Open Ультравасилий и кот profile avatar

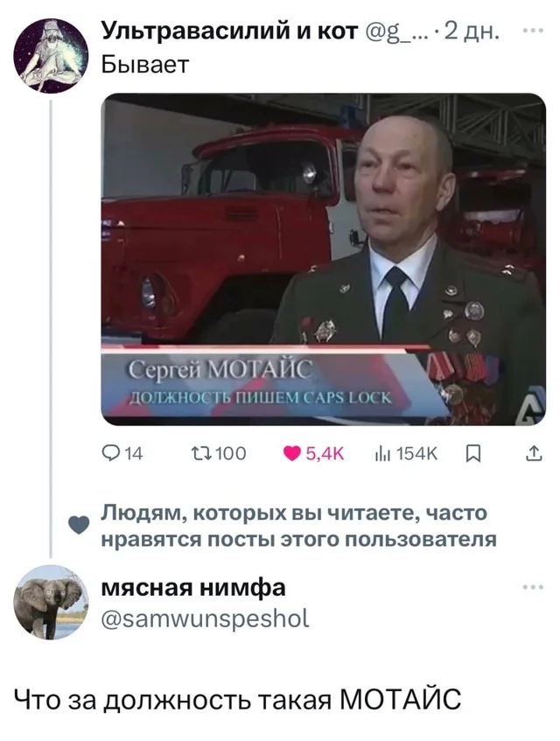pyautogui.click(x=51, y=56)
